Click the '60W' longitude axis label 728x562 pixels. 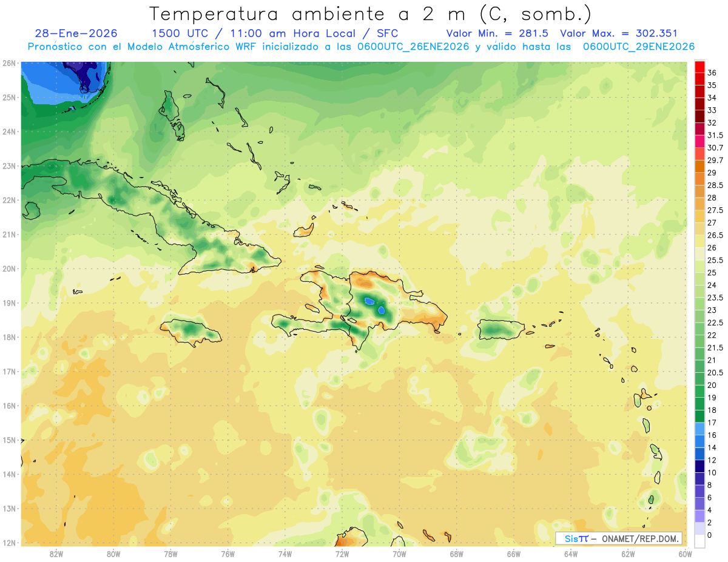tap(685, 554)
